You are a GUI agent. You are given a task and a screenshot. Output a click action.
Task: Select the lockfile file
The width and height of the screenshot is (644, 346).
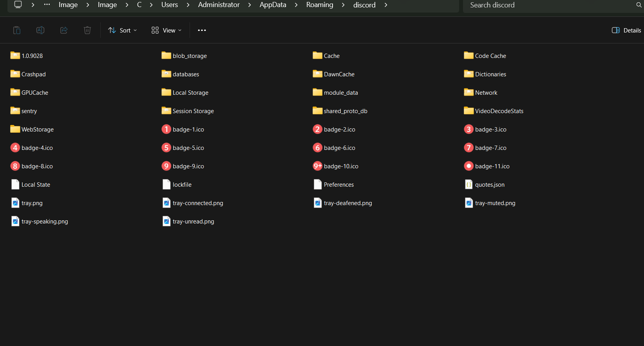coord(177,184)
